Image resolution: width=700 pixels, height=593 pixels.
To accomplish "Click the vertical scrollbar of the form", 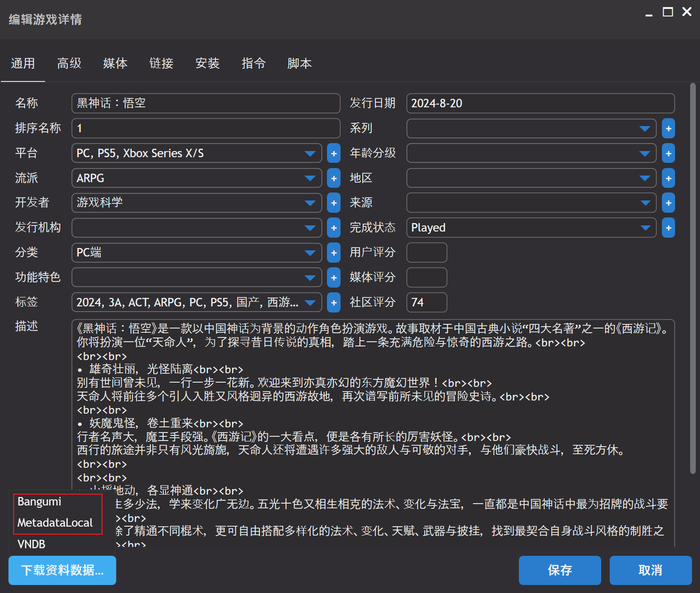I will pos(692,279).
